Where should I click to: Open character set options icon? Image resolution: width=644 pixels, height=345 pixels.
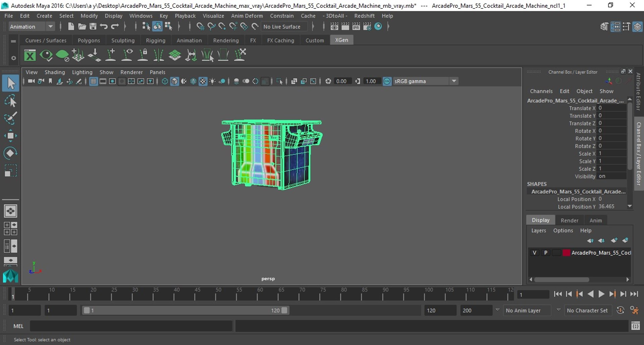pos(634,310)
